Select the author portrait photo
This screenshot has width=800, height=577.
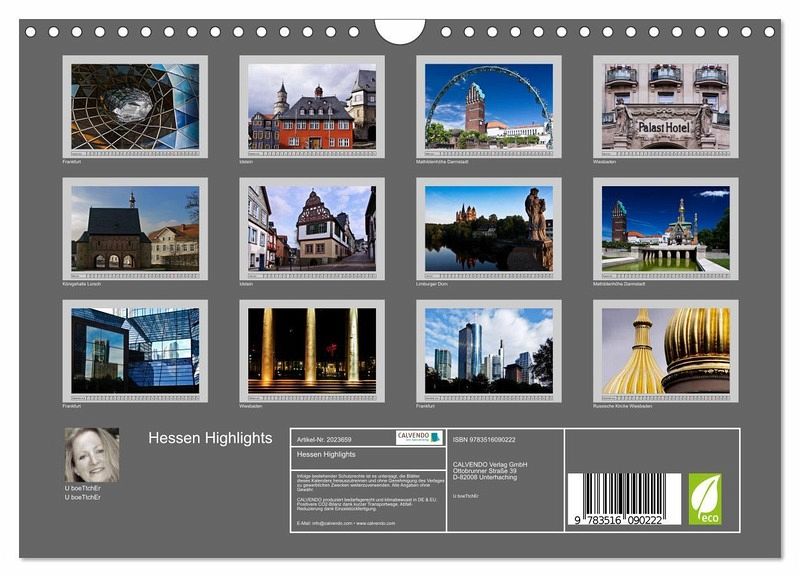click(x=92, y=456)
